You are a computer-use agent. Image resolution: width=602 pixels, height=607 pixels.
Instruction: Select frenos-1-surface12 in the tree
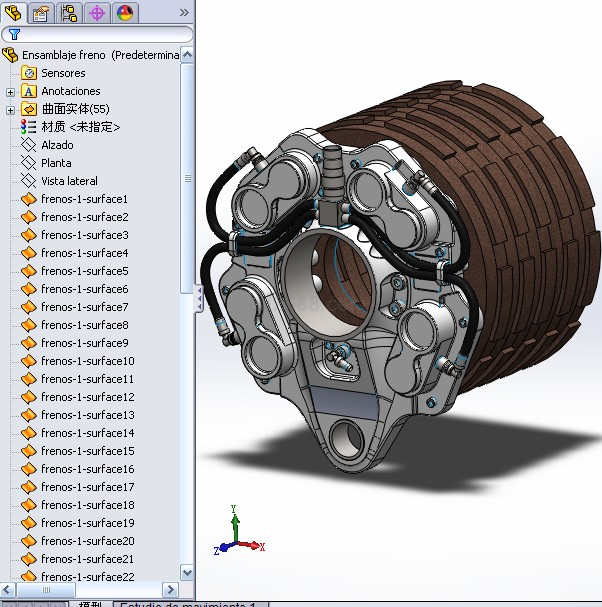[87, 397]
